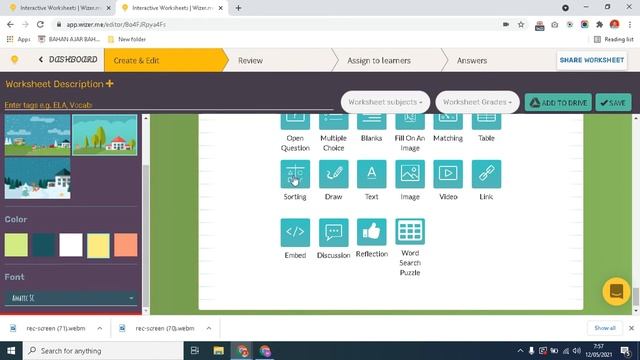The height and width of the screenshot is (360, 640).
Task: Open the New folder bookmark
Action: pyautogui.click(x=127, y=39)
